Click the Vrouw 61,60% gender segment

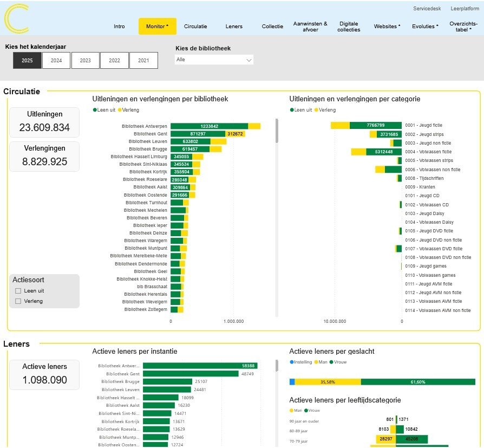click(x=418, y=382)
